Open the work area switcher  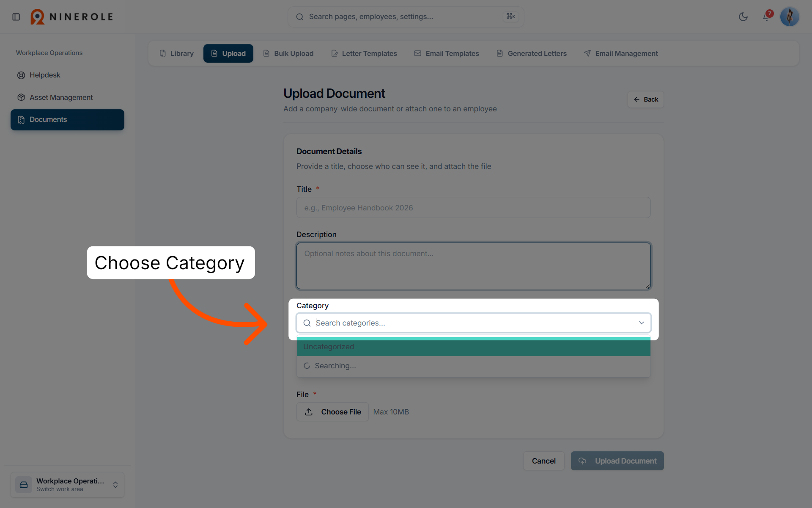click(67, 485)
